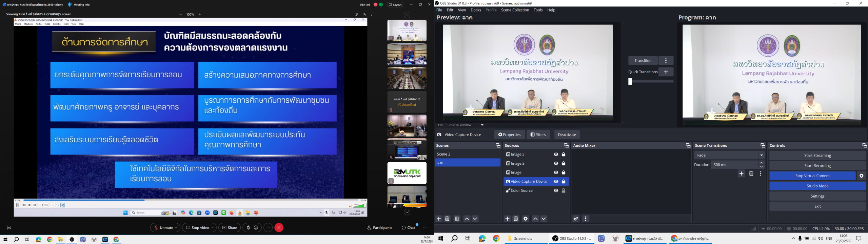The width and height of the screenshot is (868, 244).
Task: Click Start Recording button
Action: [817, 166]
